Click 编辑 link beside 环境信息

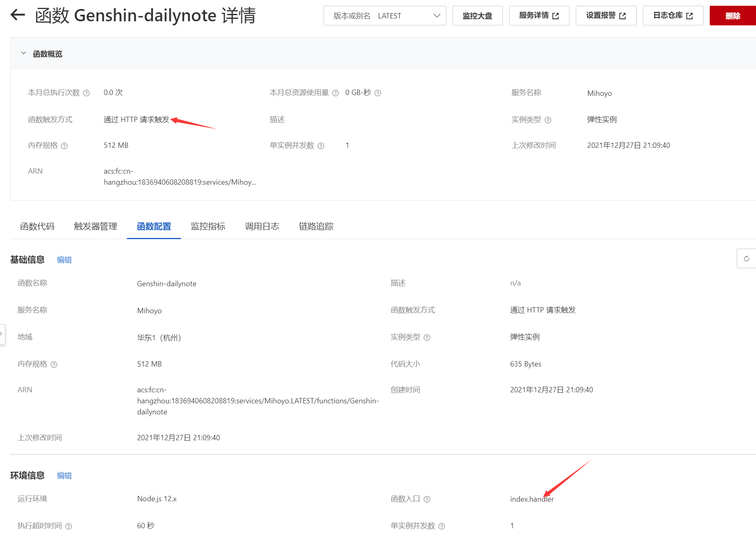(64, 475)
